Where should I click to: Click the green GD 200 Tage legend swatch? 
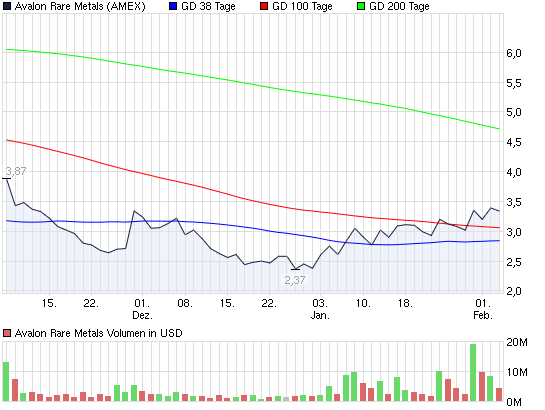pos(361,6)
